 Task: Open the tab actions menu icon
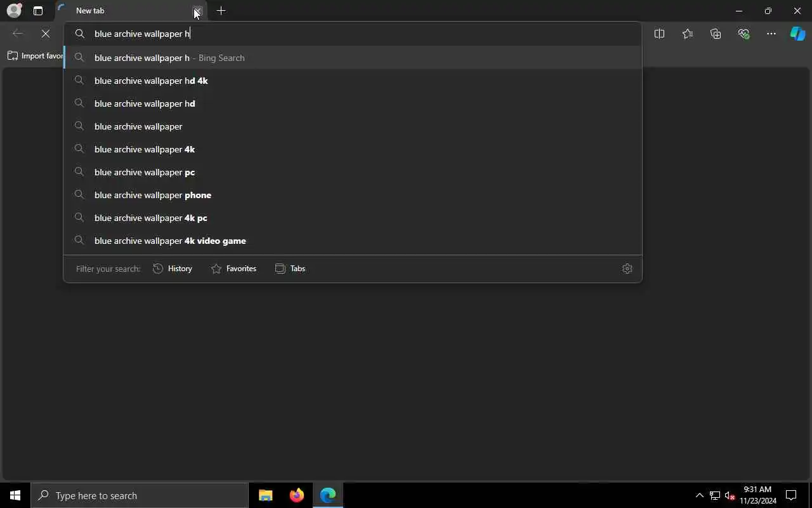click(x=38, y=11)
